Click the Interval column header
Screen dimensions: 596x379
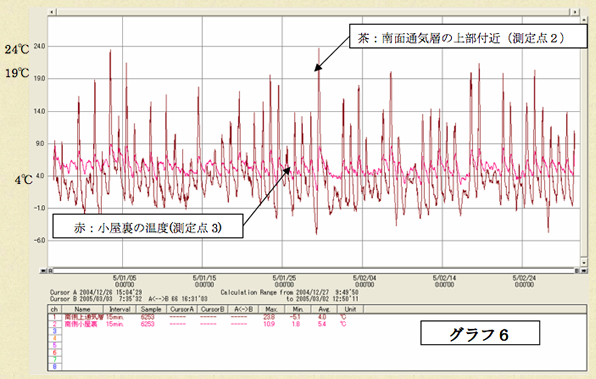(120, 309)
